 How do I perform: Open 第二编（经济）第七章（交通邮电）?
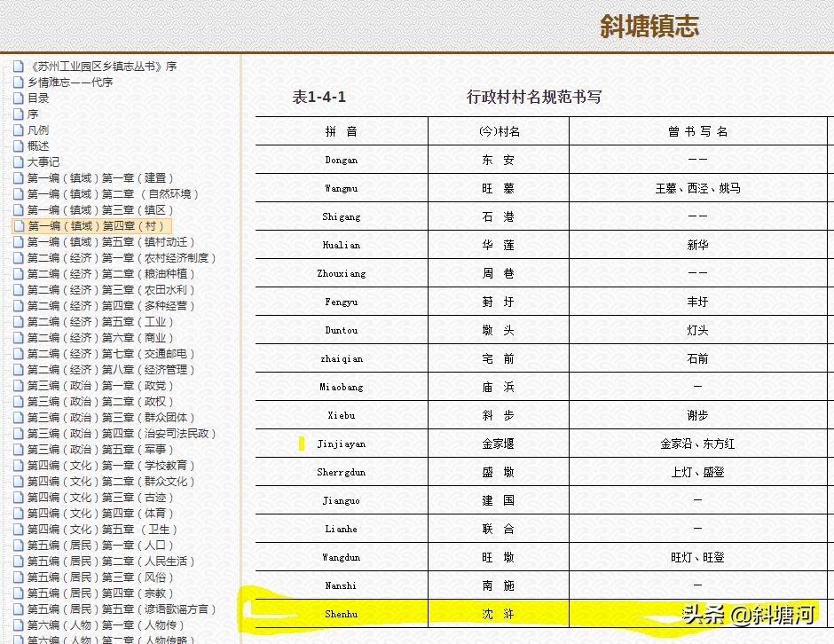[111, 353]
